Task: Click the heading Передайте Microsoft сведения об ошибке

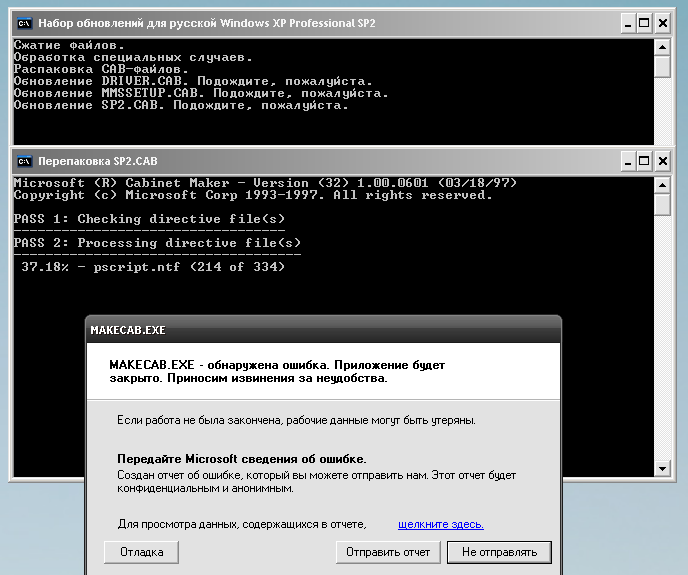Action: 241,459
